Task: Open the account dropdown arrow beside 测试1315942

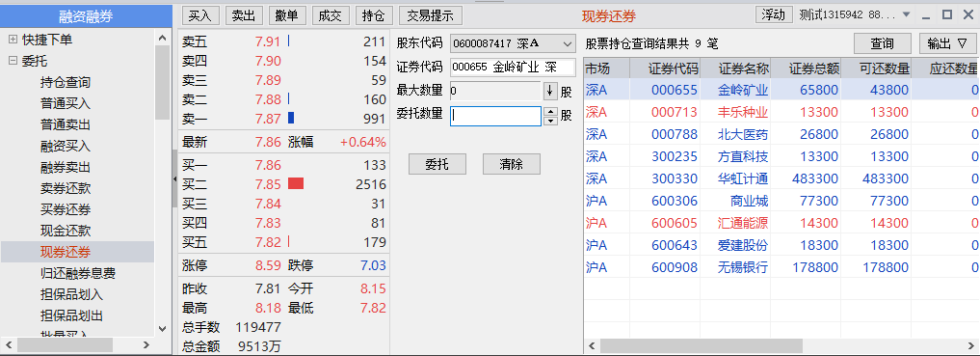Action: click(x=906, y=14)
